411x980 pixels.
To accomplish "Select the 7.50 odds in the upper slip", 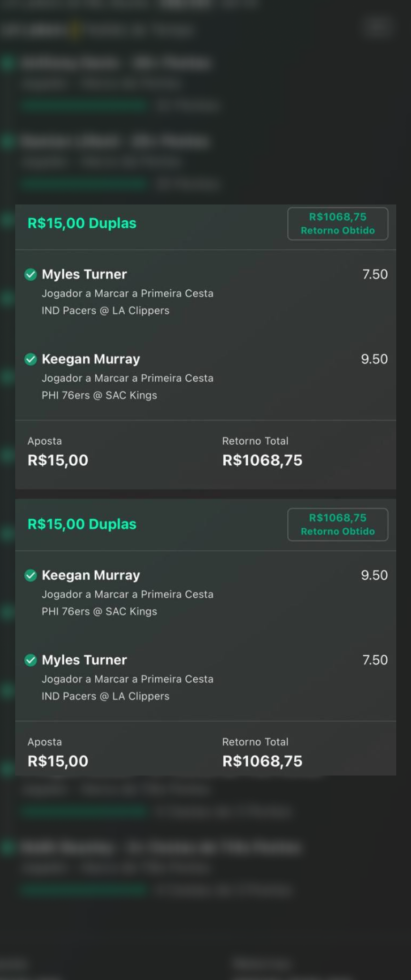I will (375, 275).
